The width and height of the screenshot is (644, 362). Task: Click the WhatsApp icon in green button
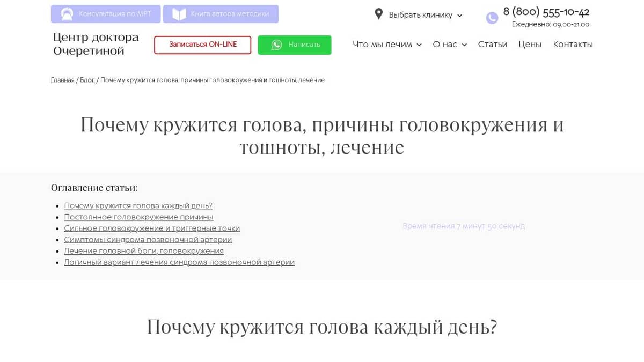pyautogui.click(x=276, y=45)
